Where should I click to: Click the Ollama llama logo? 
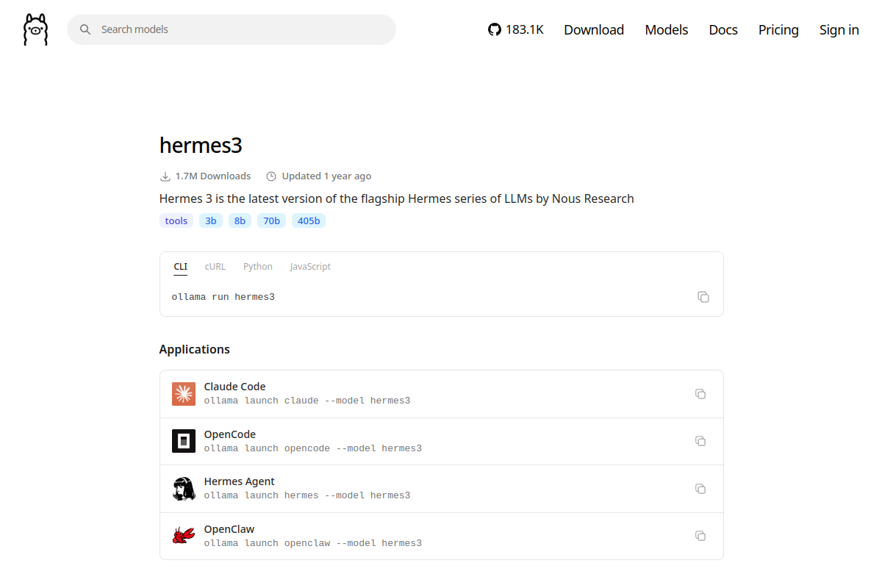(x=35, y=29)
